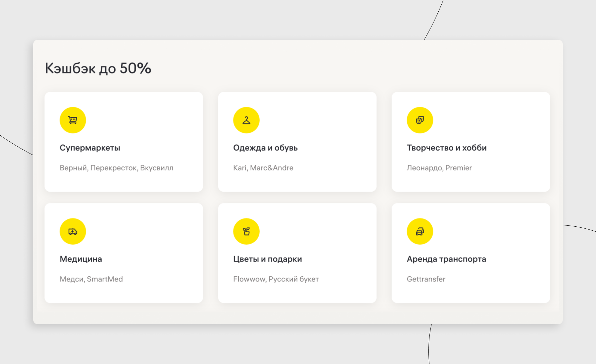Open the Одежда и обувь category title
Screen dimensions: 596x364
pos(265,148)
